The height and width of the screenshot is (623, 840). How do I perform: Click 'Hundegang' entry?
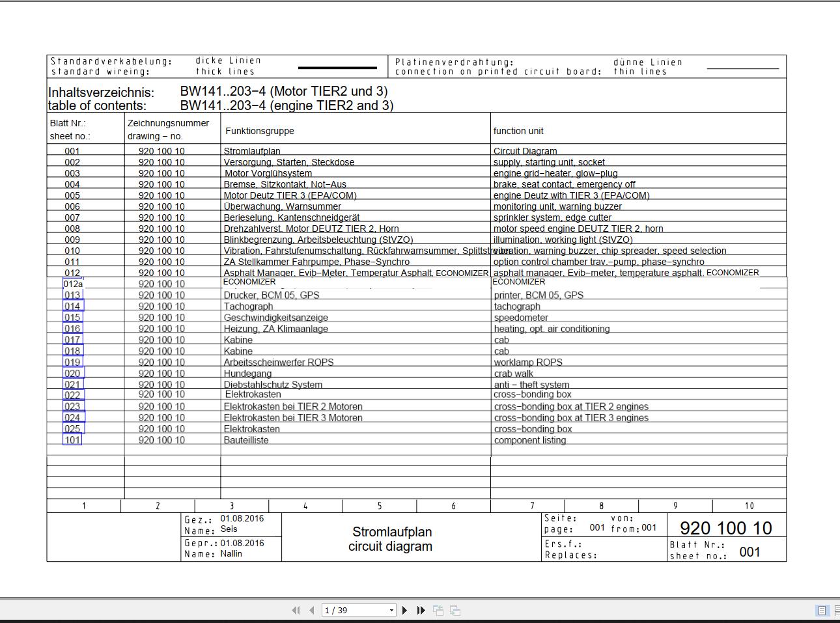pos(247,373)
